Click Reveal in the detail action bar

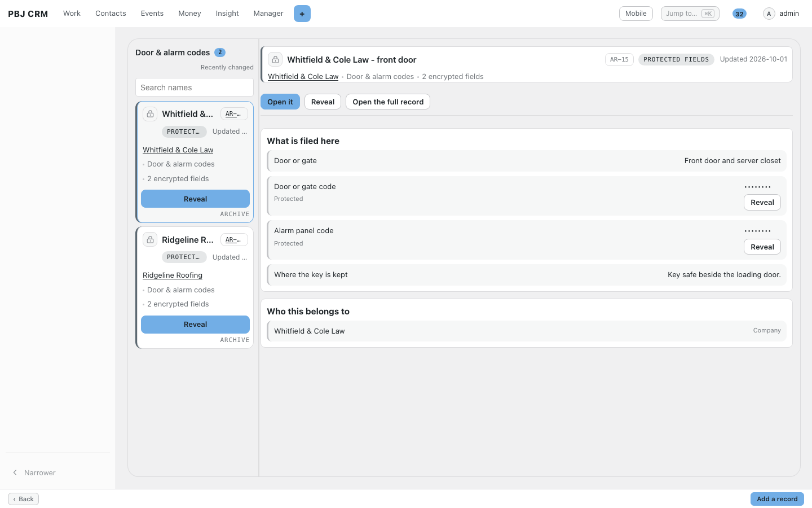323,102
